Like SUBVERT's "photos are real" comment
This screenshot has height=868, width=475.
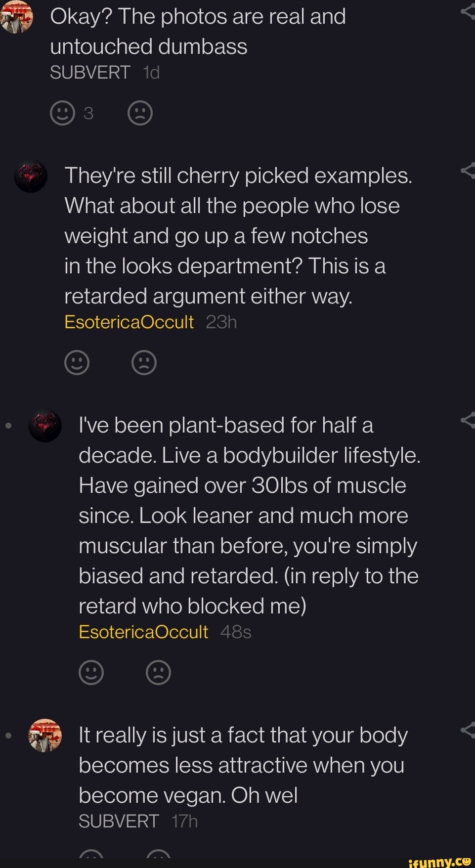pyautogui.click(x=62, y=113)
